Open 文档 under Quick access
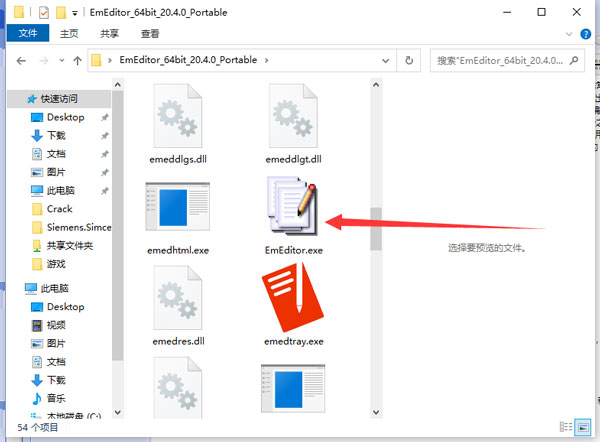600x442 pixels. 56,154
